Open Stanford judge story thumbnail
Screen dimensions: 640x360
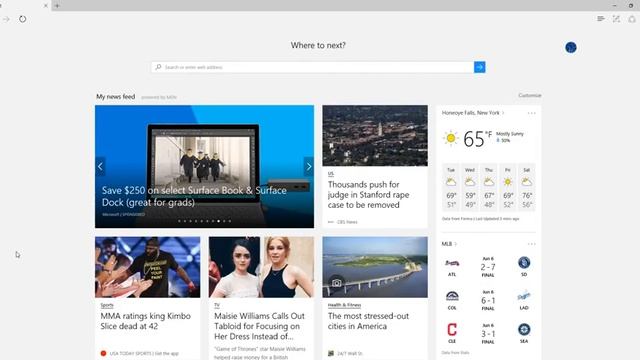click(375, 136)
